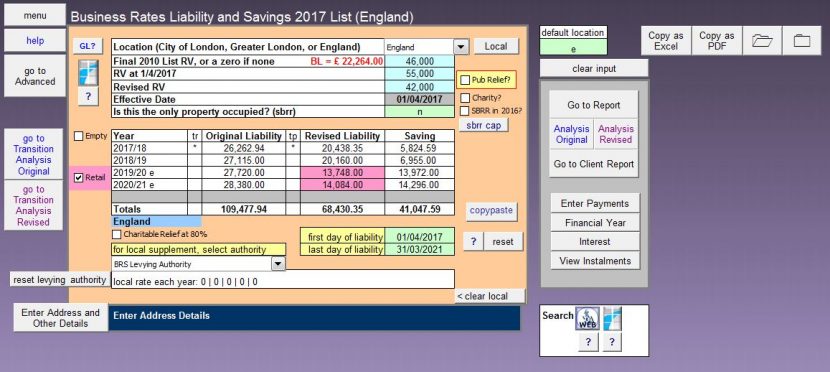Click last day of liability value 31/03/2021

tap(419, 250)
